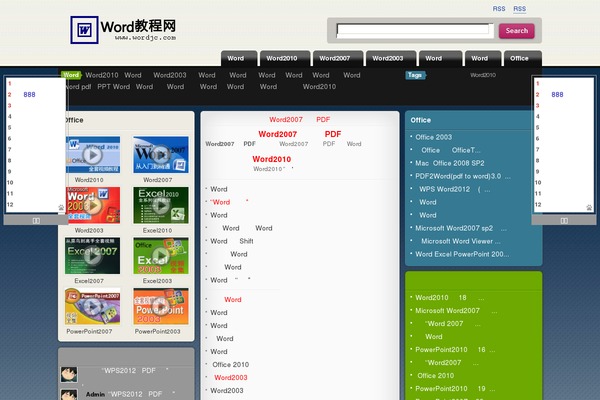
Task: Click the Office heading in blue panel
Action: click(421, 120)
